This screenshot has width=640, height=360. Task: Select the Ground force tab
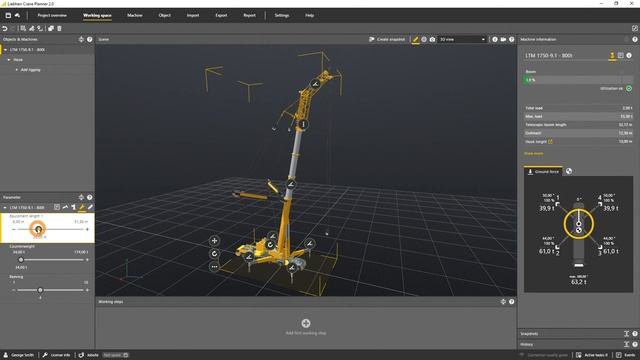[543, 171]
